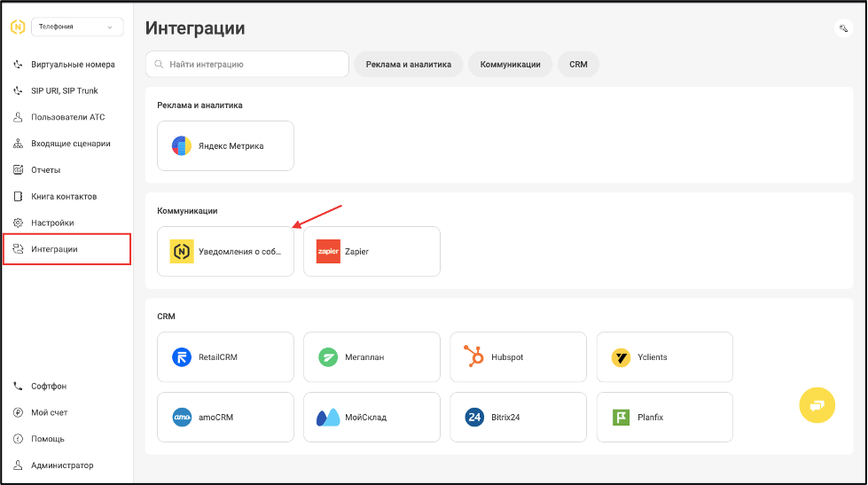Open Уведомления о событиях integration card

(x=225, y=251)
